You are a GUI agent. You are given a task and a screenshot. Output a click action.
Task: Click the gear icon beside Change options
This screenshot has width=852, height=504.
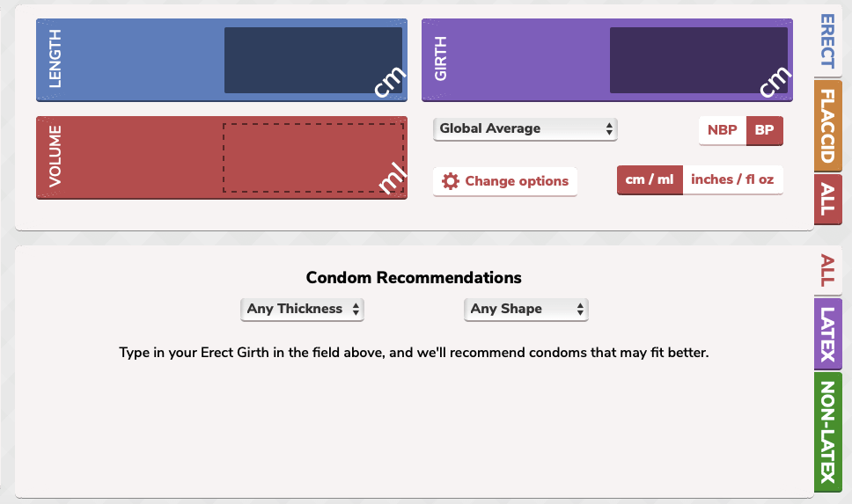pos(451,181)
